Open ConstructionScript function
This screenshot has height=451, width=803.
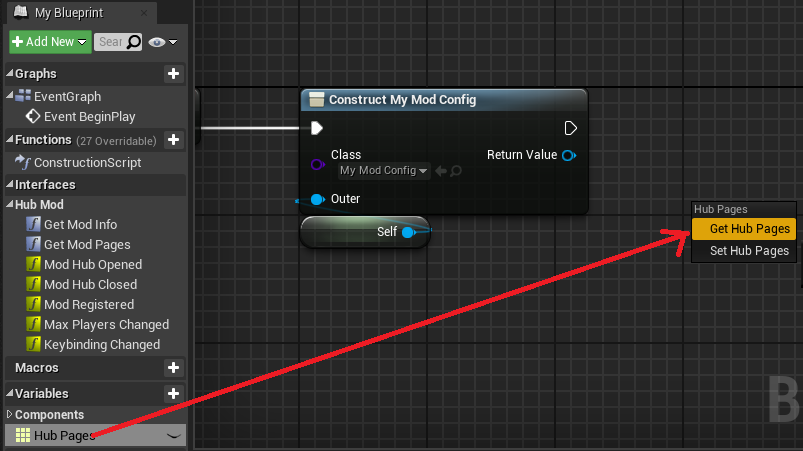pyautogui.click(x=88, y=163)
